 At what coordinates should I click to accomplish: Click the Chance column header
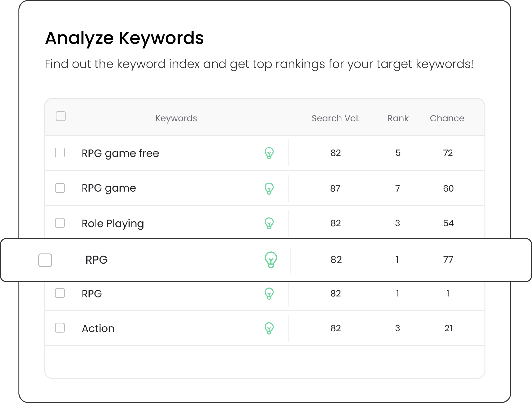coord(447,118)
